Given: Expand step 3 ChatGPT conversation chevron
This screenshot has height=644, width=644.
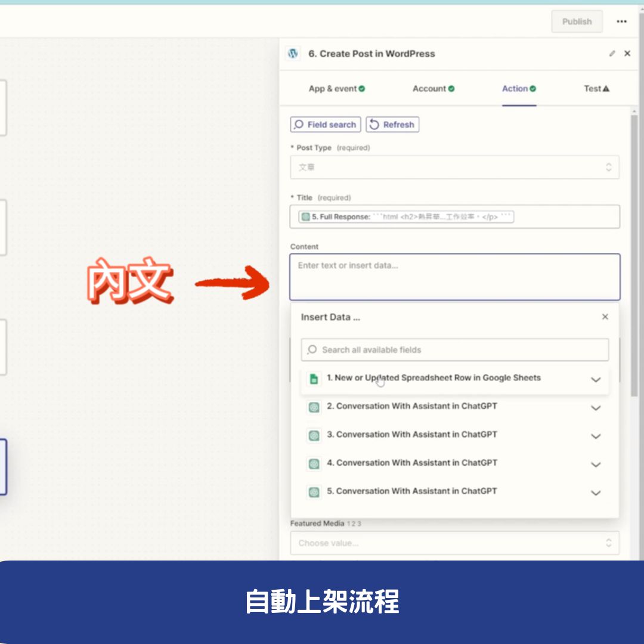Looking at the screenshot, I should click(595, 436).
